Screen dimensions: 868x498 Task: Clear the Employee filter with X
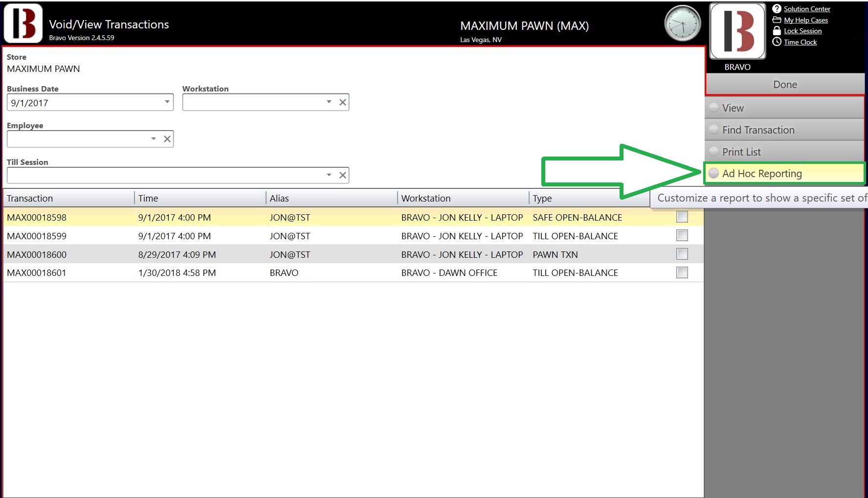pos(167,139)
